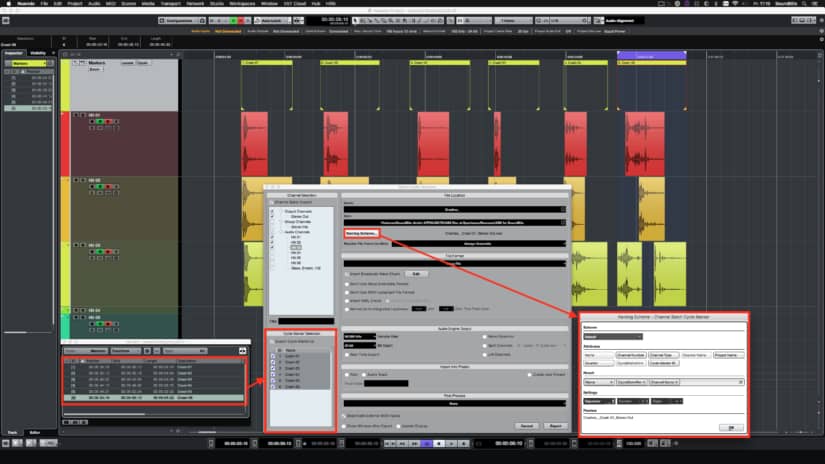This screenshot has width=825, height=464.
Task: Switch to the Editor tab at bottom left
Action: point(35,432)
